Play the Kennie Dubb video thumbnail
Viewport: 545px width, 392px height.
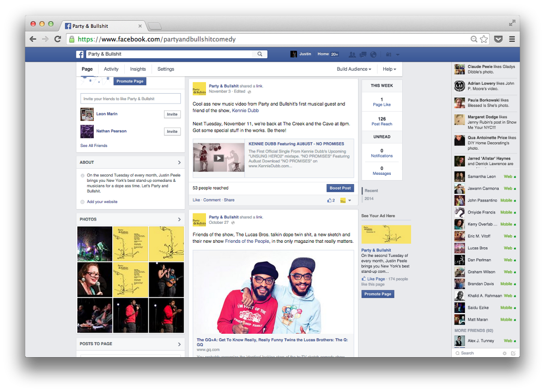click(219, 158)
